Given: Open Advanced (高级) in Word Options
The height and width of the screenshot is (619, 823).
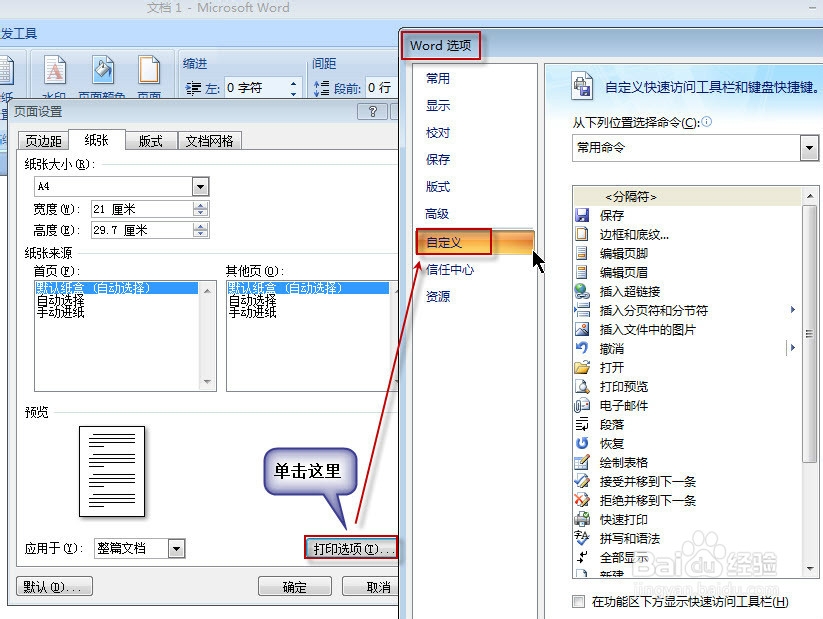Looking at the screenshot, I should (x=437, y=214).
